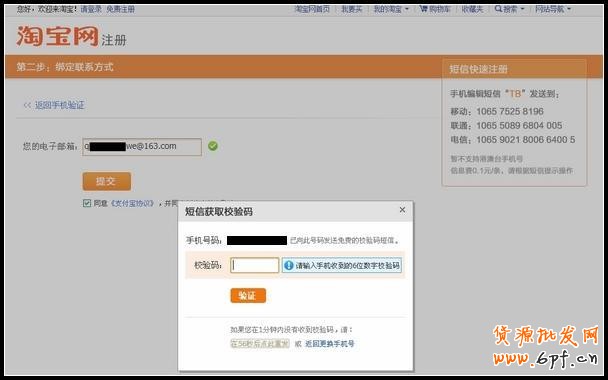Click the email address input field

click(x=142, y=147)
